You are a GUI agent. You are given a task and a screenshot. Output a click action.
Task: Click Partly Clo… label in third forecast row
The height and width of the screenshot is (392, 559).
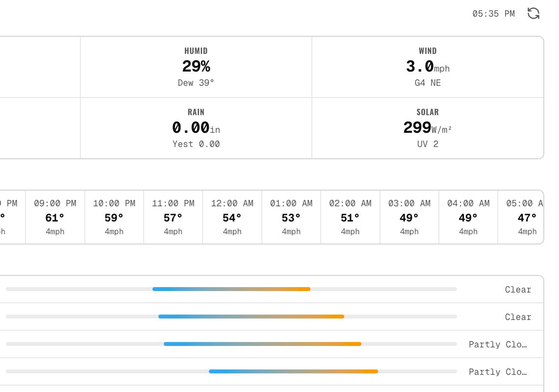(498, 344)
